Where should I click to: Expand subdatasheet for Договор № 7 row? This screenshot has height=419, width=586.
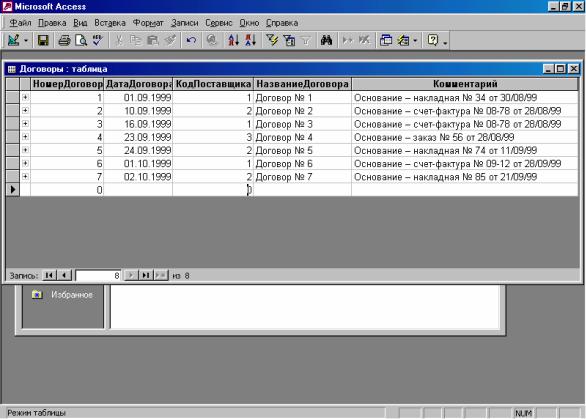pyautogui.click(x=25, y=176)
